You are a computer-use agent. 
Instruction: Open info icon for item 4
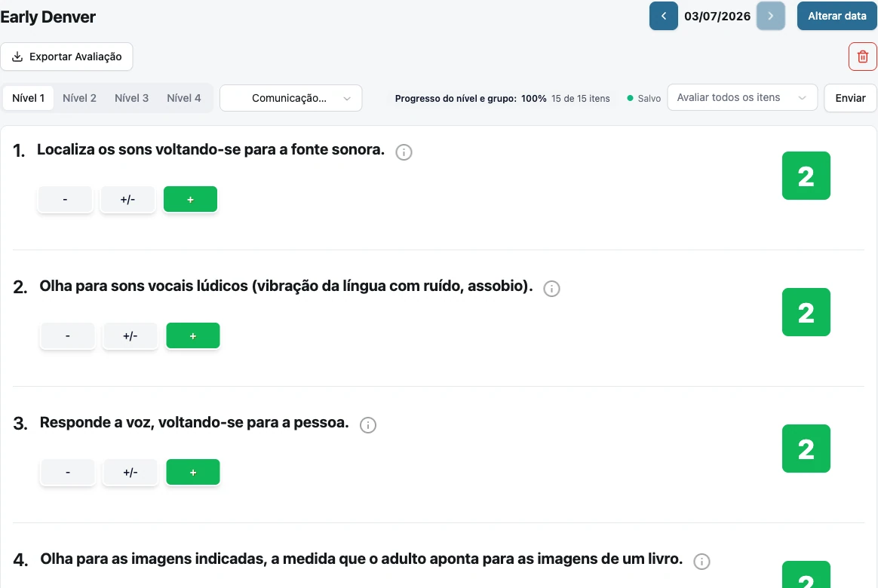coord(701,562)
